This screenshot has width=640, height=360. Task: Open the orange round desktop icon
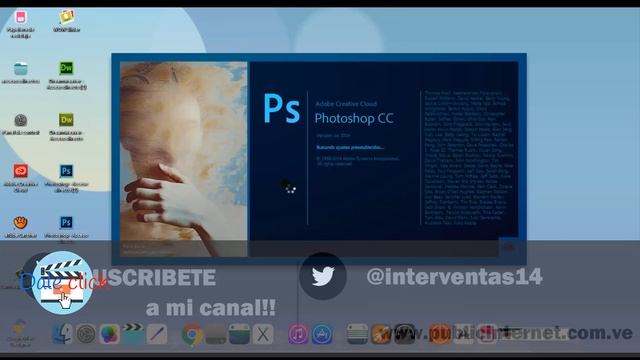click(20, 222)
